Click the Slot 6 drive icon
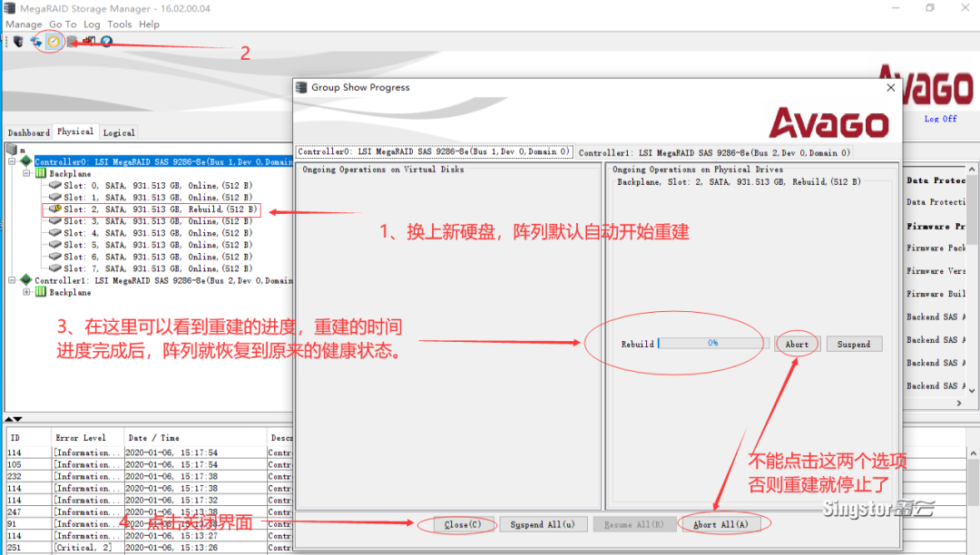The image size is (980, 555). [55, 256]
